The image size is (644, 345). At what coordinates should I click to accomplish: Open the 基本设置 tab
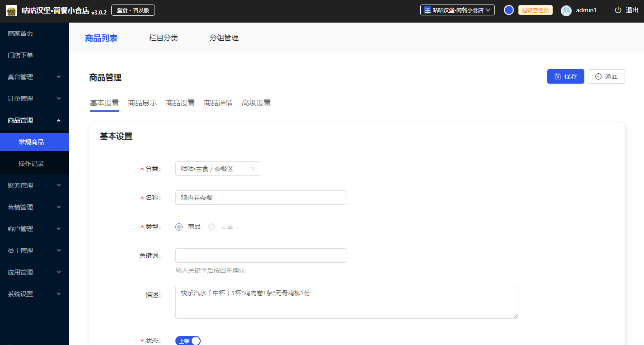pos(104,103)
